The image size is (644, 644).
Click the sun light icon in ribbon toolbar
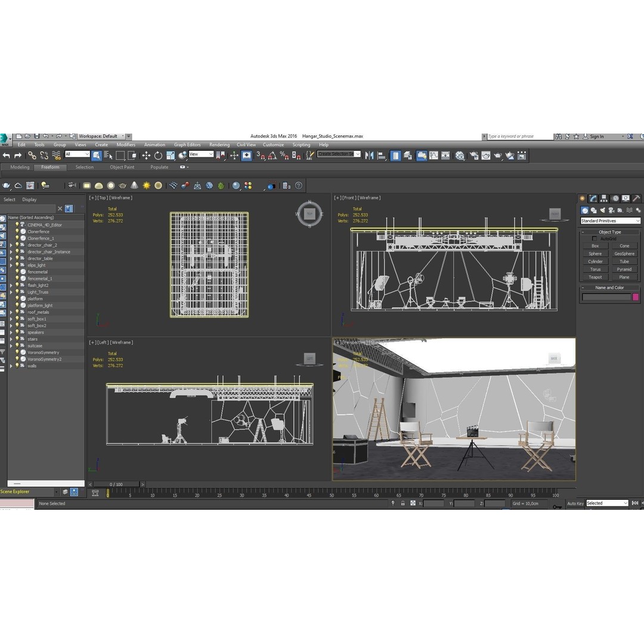click(x=146, y=185)
